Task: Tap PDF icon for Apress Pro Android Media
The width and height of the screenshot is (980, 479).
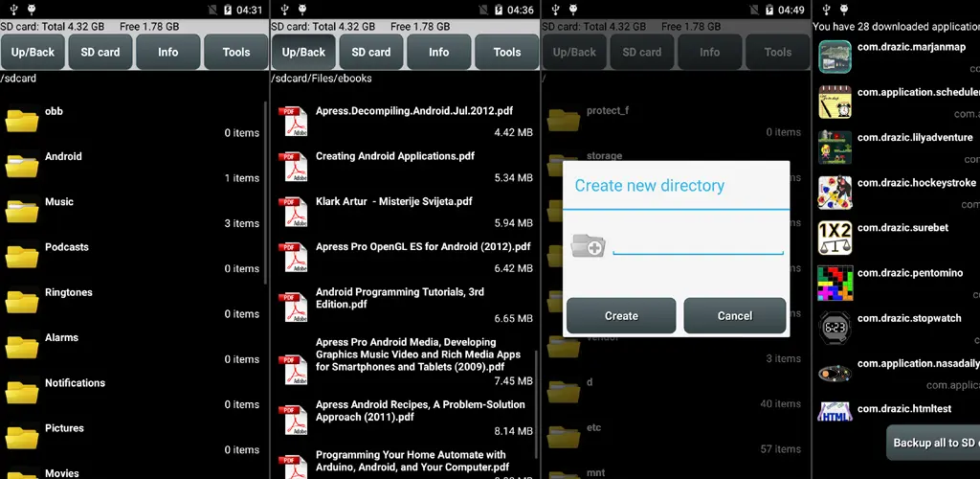Action: (293, 370)
